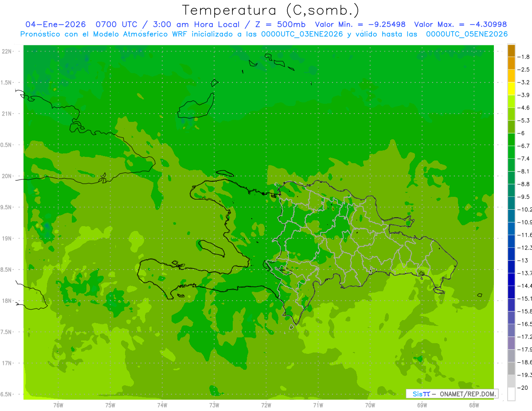Image resolution: width=532 pixels, height=411 pixels.
Task: Click the "0000UTC_05ENE2026" valid-until time
Action: pos(467,34)
